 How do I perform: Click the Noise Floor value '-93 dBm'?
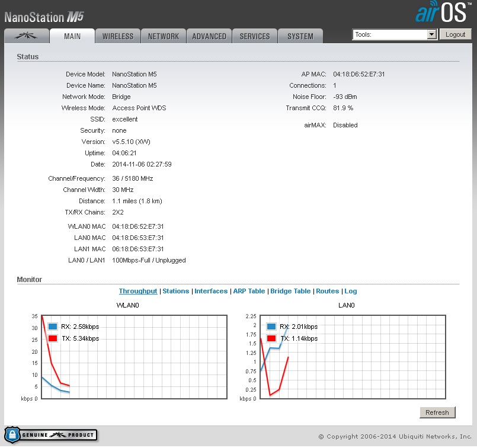click(x=345, y=97)
